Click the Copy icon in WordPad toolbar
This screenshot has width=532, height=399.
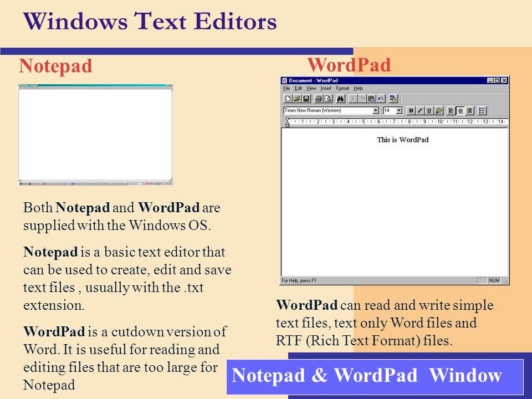[x=362, y=99]
